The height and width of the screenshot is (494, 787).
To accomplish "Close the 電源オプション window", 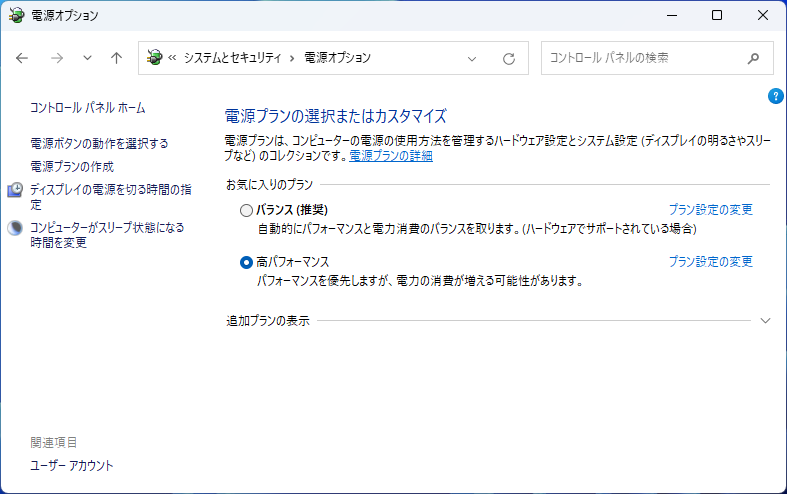I will (763, 15).
